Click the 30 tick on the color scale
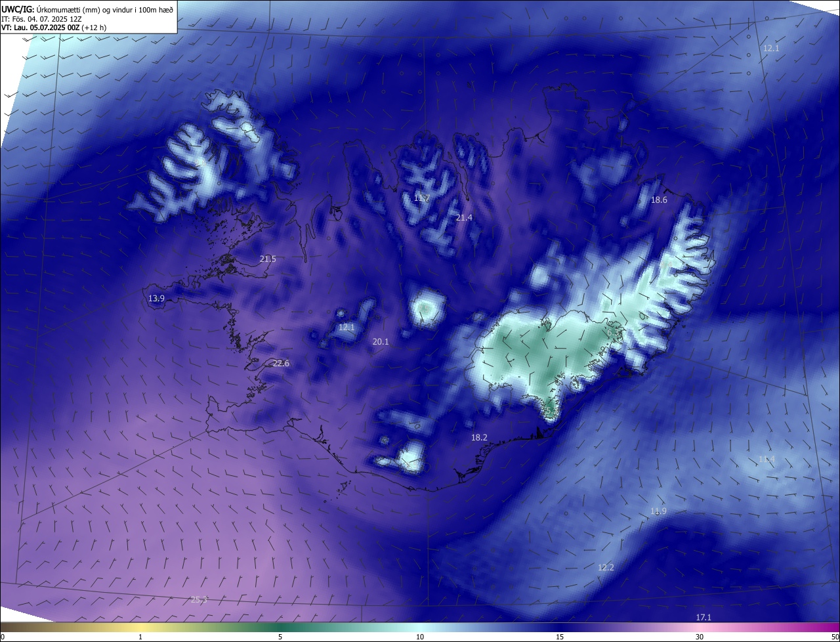This screenshot has width=840, height=642. [700, 637]
